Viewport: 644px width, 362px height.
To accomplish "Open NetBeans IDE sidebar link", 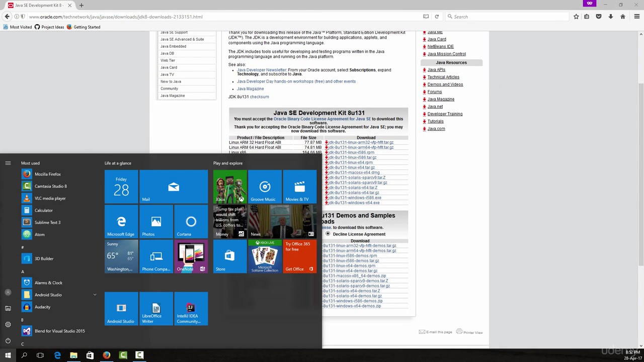I will (x=440, y=46).
